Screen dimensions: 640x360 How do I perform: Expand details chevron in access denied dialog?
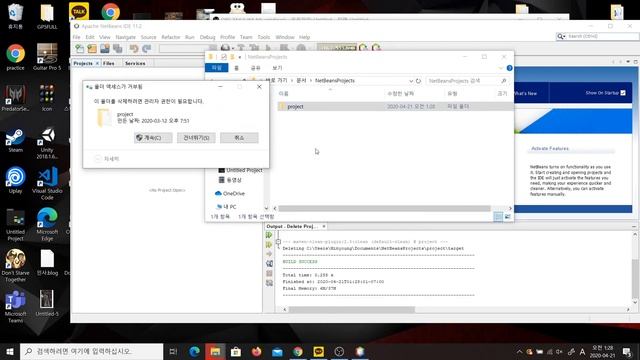click(x=98, y=159)
